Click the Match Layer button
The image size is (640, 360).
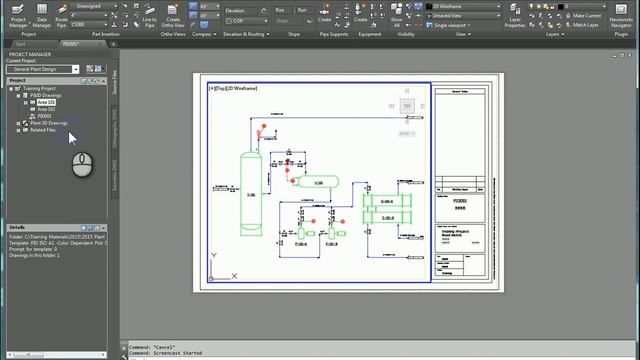582,25
